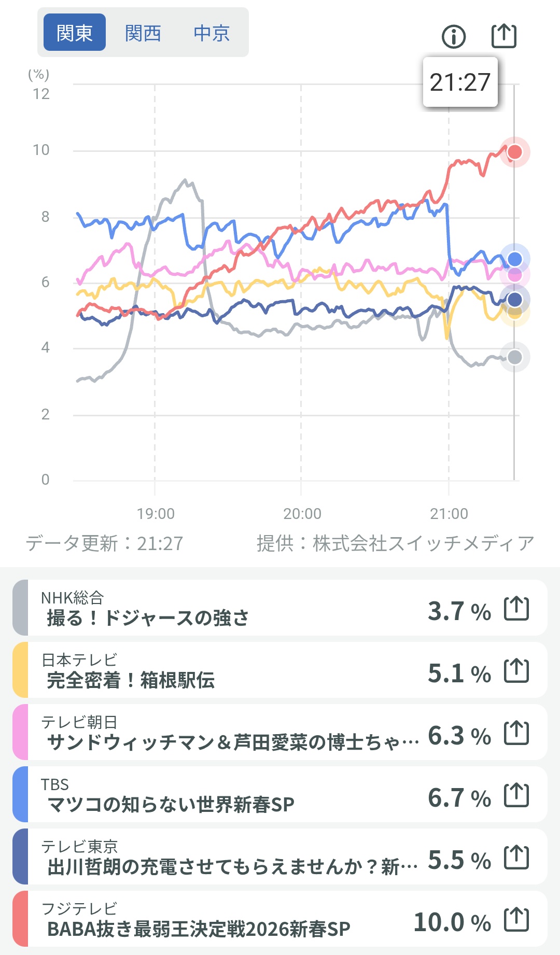Switch to the 関西 region tab
Viewport: 560px width, 955px height.
pos(143,33)
